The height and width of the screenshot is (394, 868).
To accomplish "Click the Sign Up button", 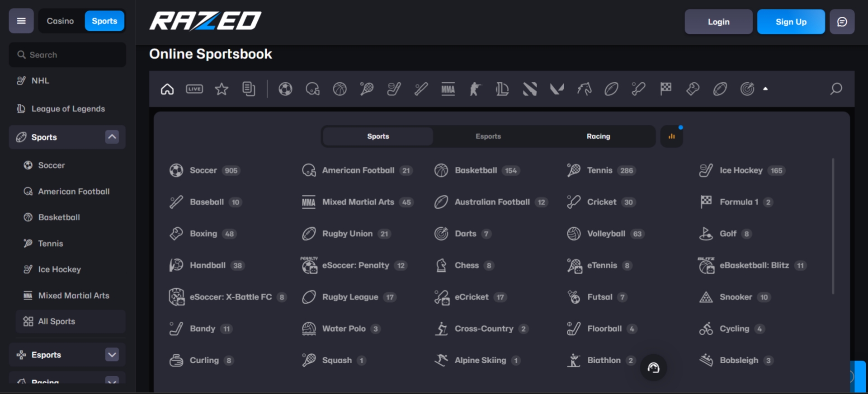I will (791, 22).
